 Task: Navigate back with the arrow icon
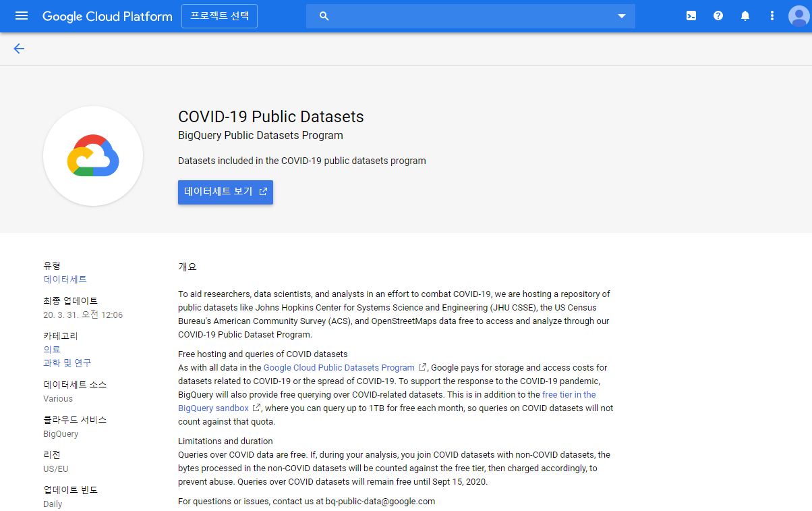tap(19, 49)
